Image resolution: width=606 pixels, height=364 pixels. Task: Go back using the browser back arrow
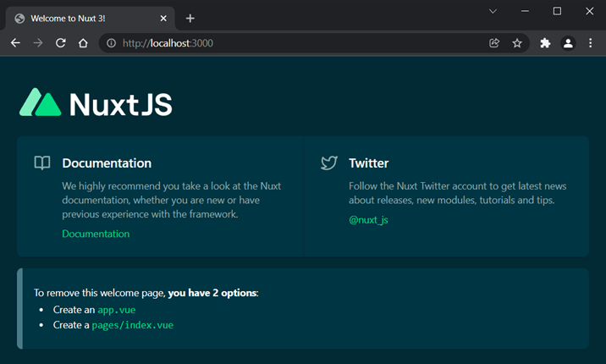tap(15, 43)
